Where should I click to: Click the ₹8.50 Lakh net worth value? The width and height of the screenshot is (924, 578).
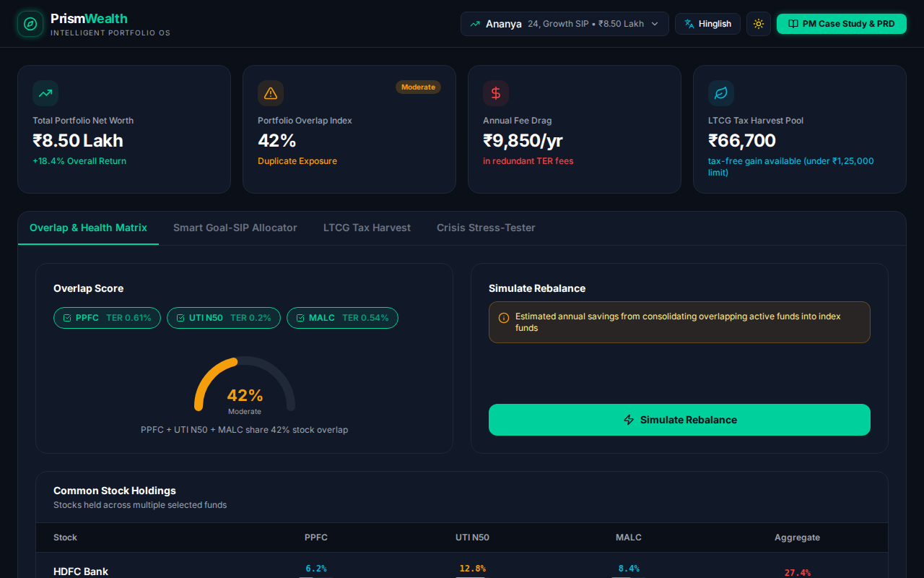[78, 141]
